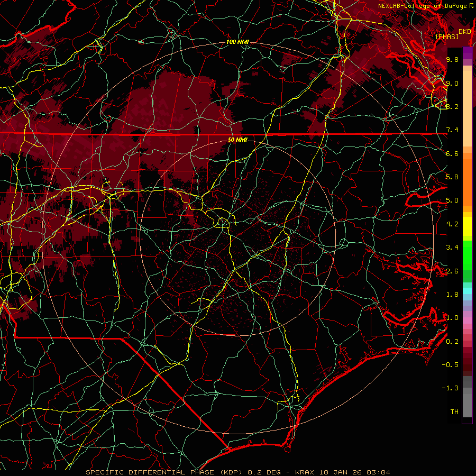Click the 7.4 legend value
476x476 pixels.
[x=452, y=130]
